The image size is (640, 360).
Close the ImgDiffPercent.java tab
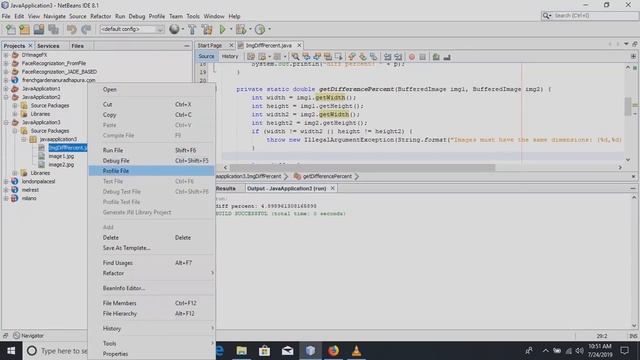pos(299,45)
